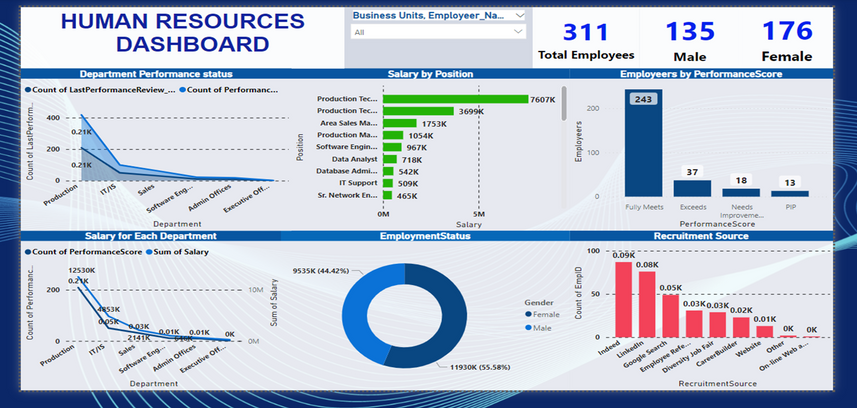This screenshot has width=857, height=408.
Task: Click the PIP performance score bar
Action: (790, 193)
